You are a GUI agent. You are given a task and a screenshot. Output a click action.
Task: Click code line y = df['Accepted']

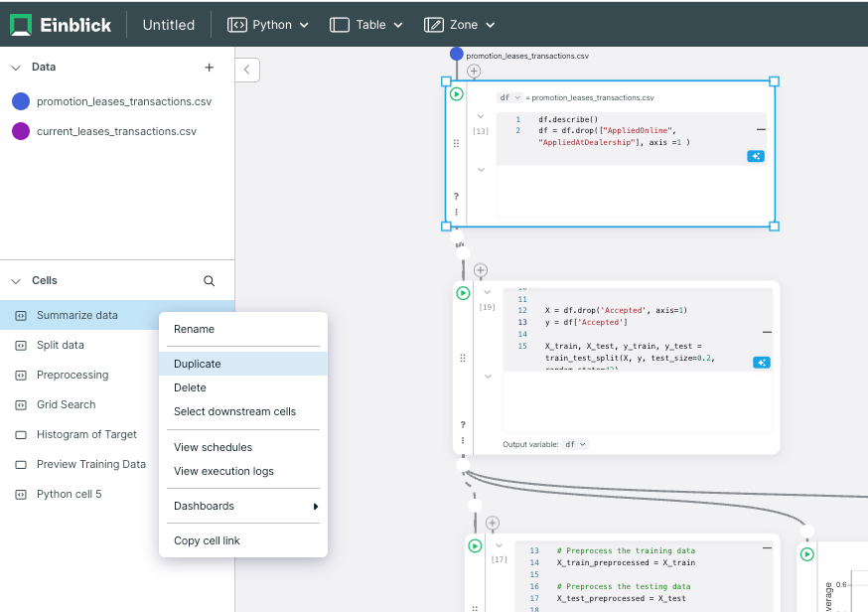click(x=586, y=322)
